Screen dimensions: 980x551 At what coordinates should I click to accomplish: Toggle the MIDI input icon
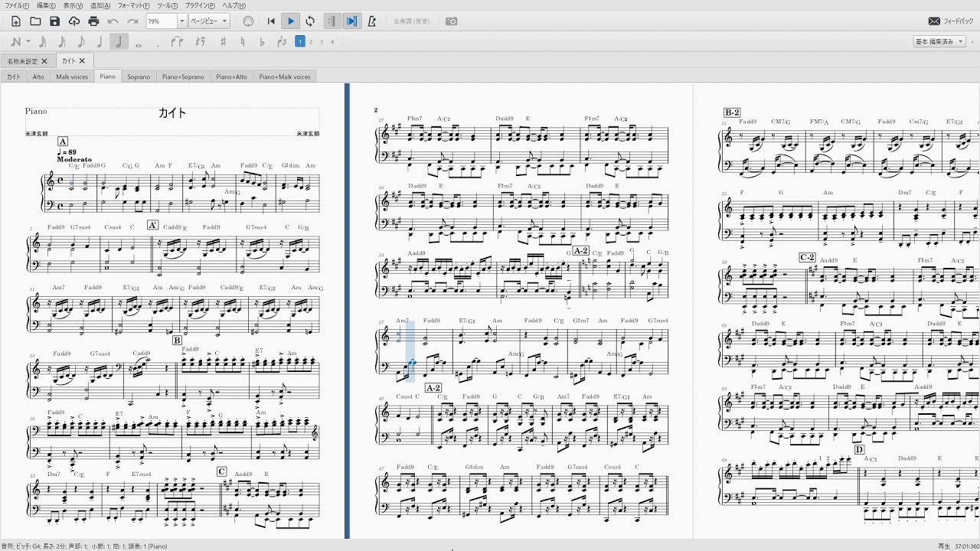[x=248, y=21]
